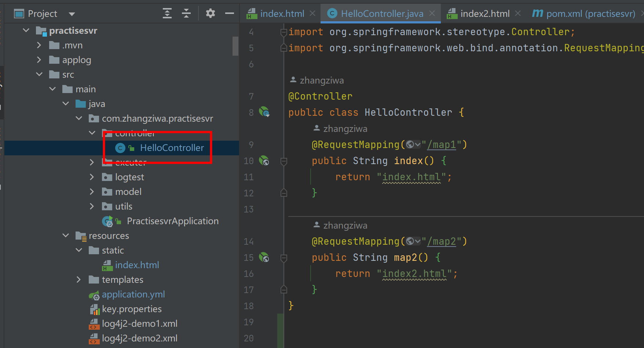Viewport: 644px width, 348px height.
Task: Select PractisesvrApplication in the tree
Action: point(172,221)
